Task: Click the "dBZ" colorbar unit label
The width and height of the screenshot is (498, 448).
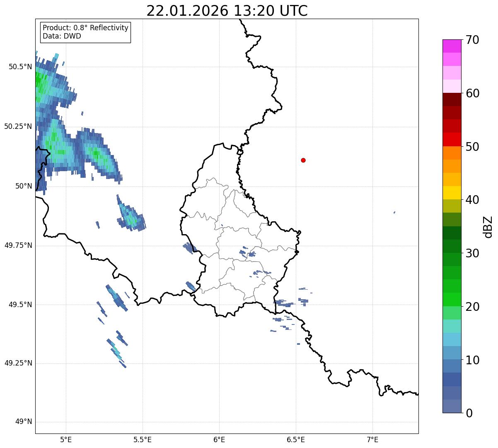Action: tap(488, 226)
